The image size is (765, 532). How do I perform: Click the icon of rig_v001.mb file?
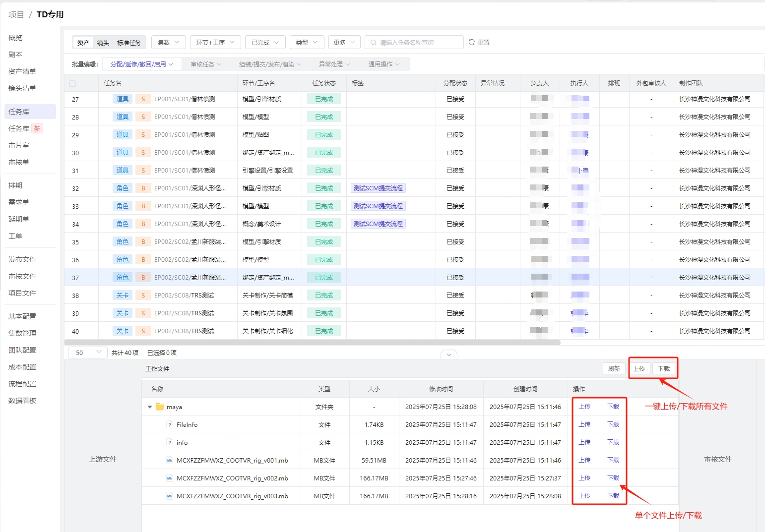click(x=170, y=461)
